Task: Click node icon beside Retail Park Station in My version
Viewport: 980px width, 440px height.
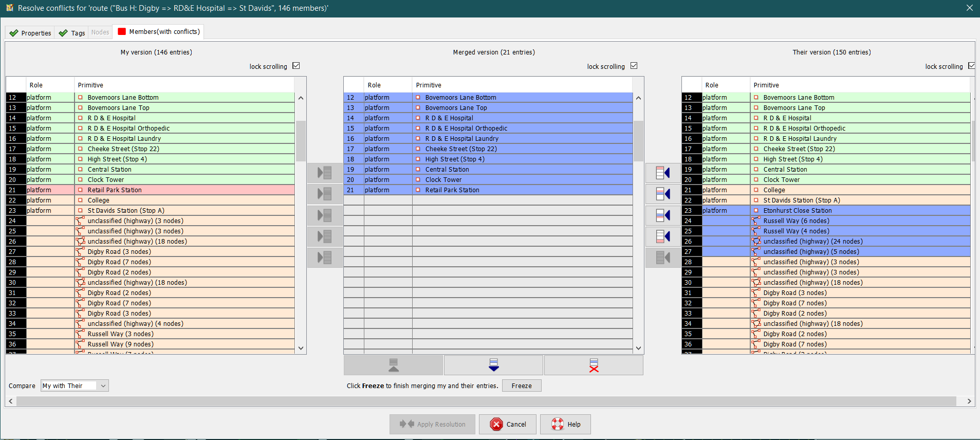Action: pyautogui.click(x=80, y=190)
